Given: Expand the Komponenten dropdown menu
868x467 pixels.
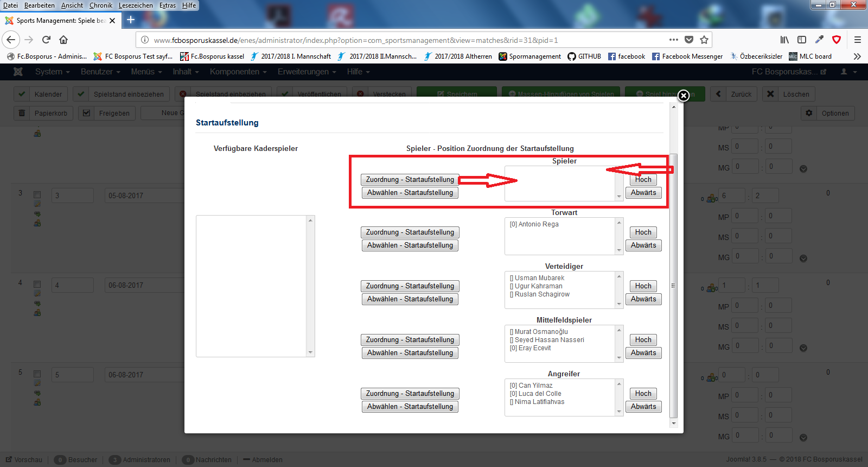Looking at the screenshot, I should click(x=238, y=72).
